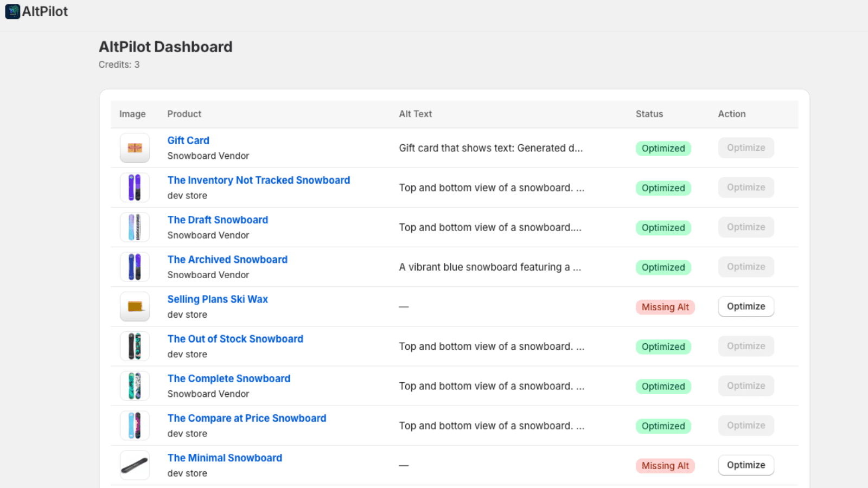
Task: Follow The Out of Stock Snowboard link
Action: [235, 339]
